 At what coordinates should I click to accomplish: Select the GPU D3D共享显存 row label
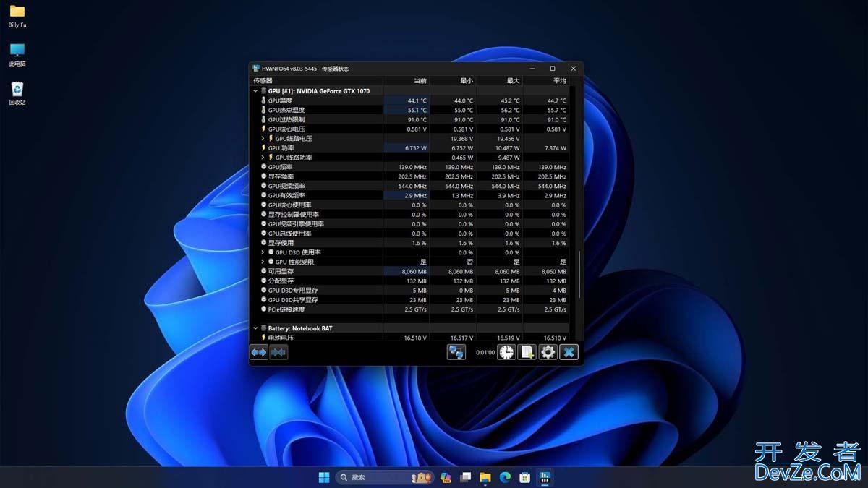(293, 299)
